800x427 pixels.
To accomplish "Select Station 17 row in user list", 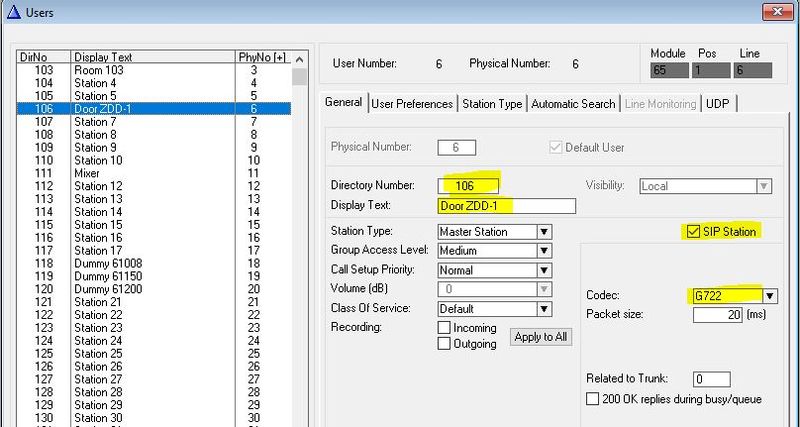I will tap(154, 250).
